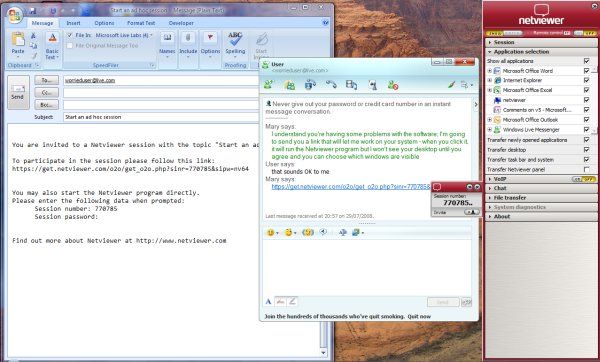Open the Names address book button
Screen dimensions: 600x362
coord(167,45)
